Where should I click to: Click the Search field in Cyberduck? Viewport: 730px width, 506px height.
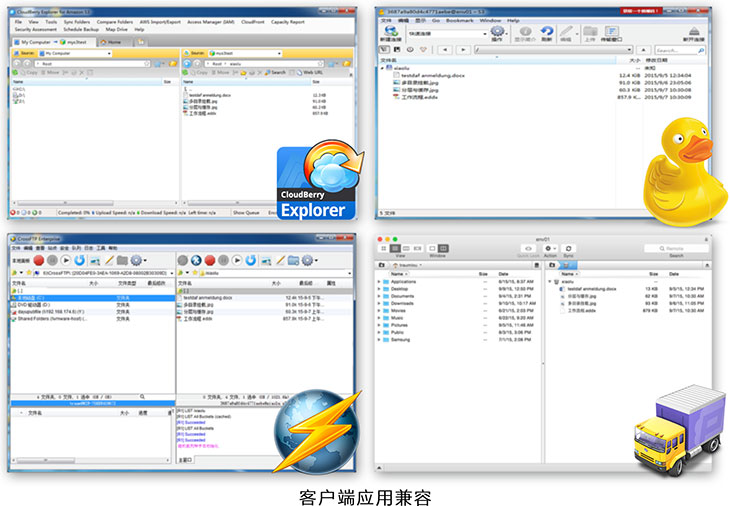coord(680,50)
